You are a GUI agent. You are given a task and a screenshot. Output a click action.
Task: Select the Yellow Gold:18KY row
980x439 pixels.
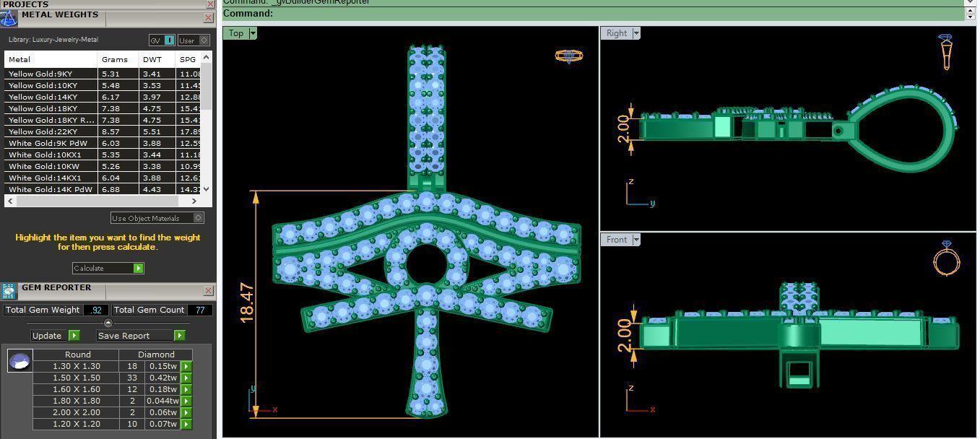[103, 108]
